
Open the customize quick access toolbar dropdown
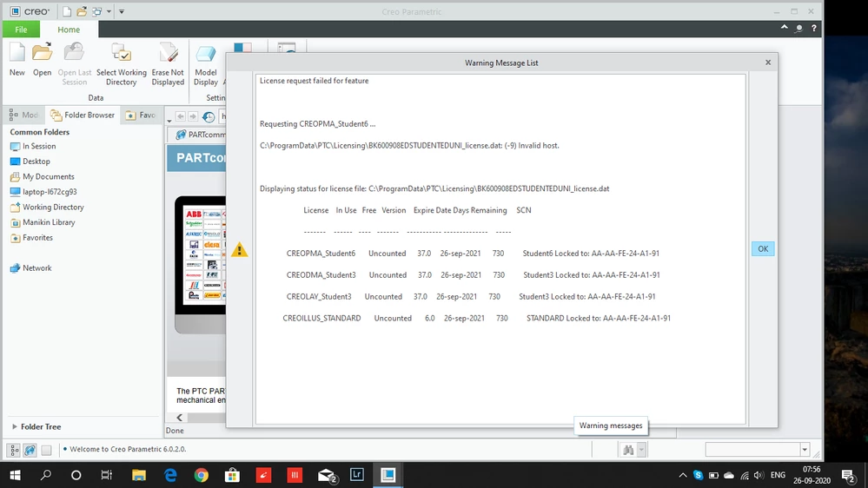[122, 11]
